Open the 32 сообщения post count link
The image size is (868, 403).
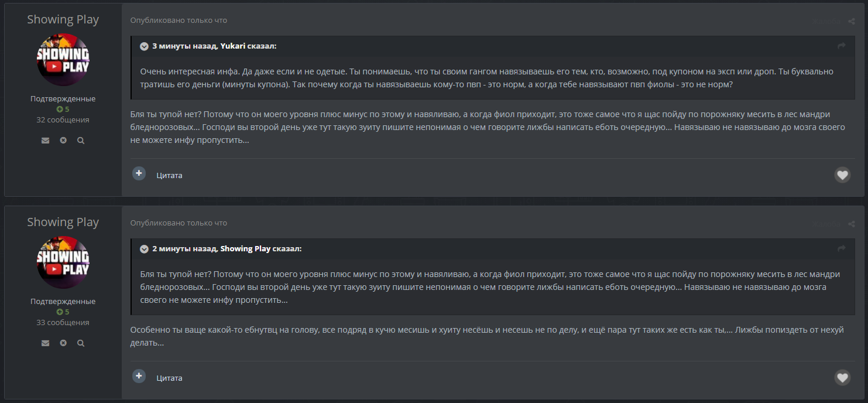[63, 119]
